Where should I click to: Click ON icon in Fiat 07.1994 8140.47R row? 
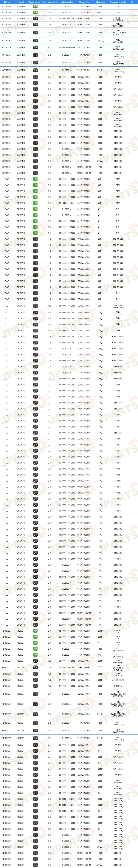(35, 433)
